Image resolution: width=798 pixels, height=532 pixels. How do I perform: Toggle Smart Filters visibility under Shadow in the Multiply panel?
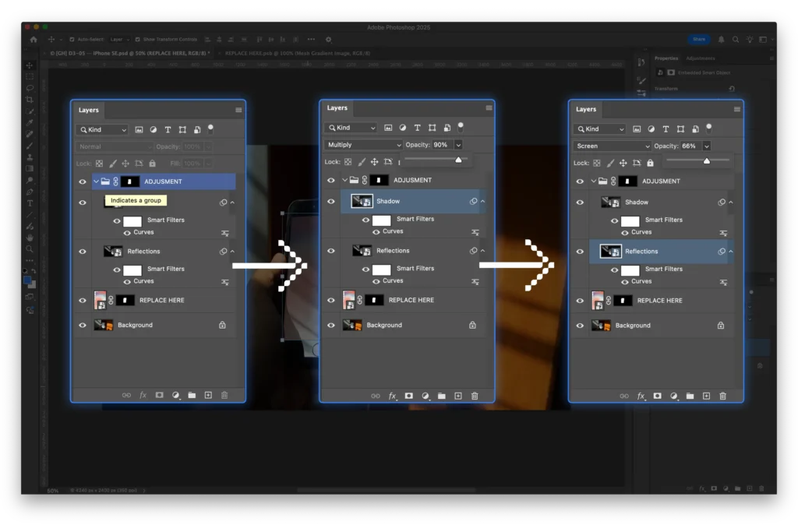[x=365, y=220]
